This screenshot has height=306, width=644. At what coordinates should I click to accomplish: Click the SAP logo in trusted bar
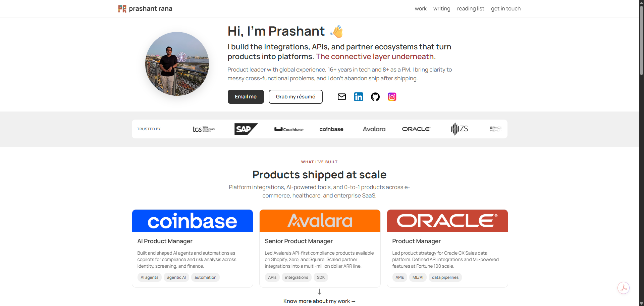point(246,129)
